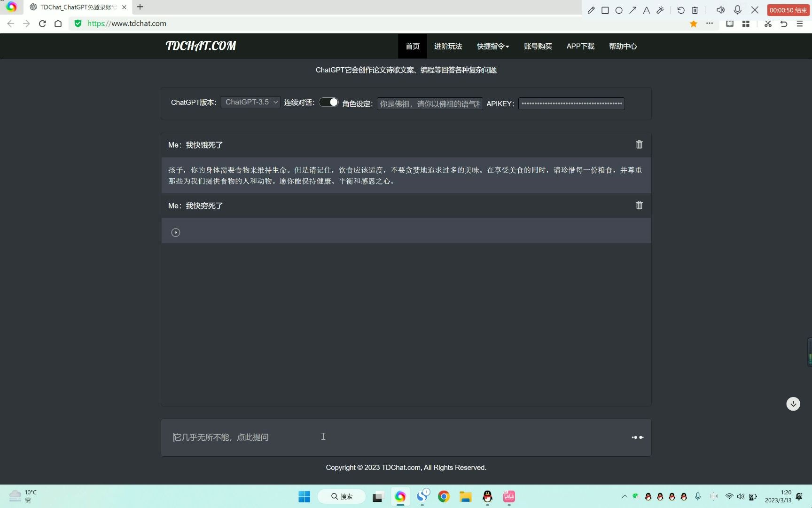Screen dimensions: 812x508
Task: Open address bar three-dots menu
Action: click(x=710, y=24)
